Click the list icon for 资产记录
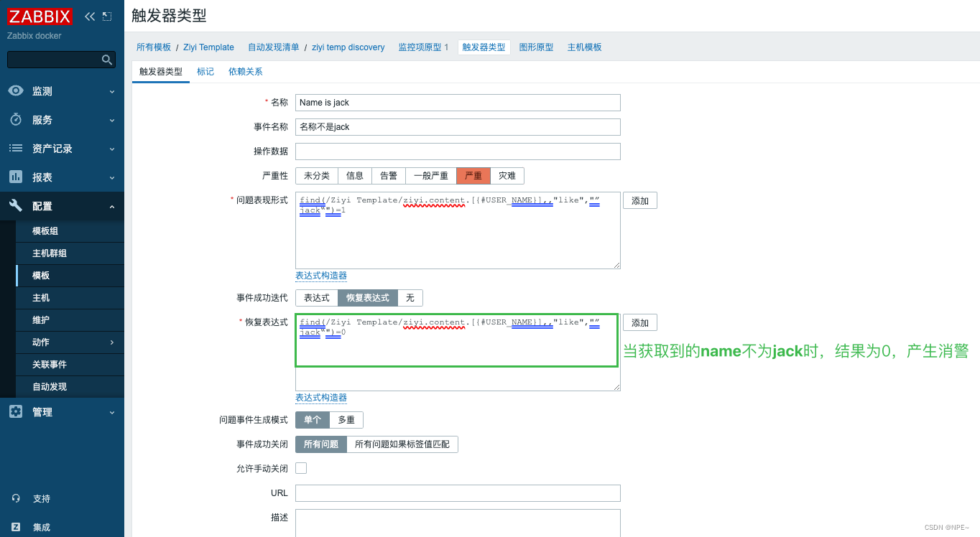The width and height of the screenshot is (980, 537). [x=16, y=149]
